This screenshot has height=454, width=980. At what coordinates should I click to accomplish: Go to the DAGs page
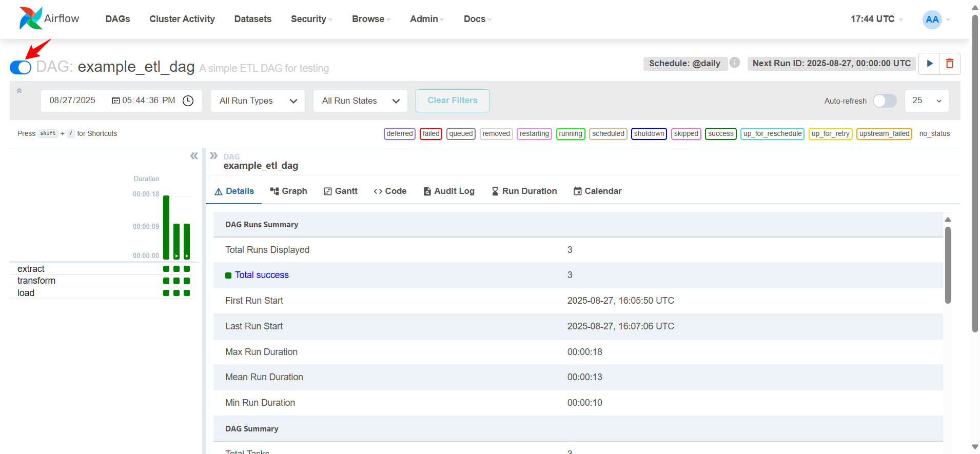117,19
